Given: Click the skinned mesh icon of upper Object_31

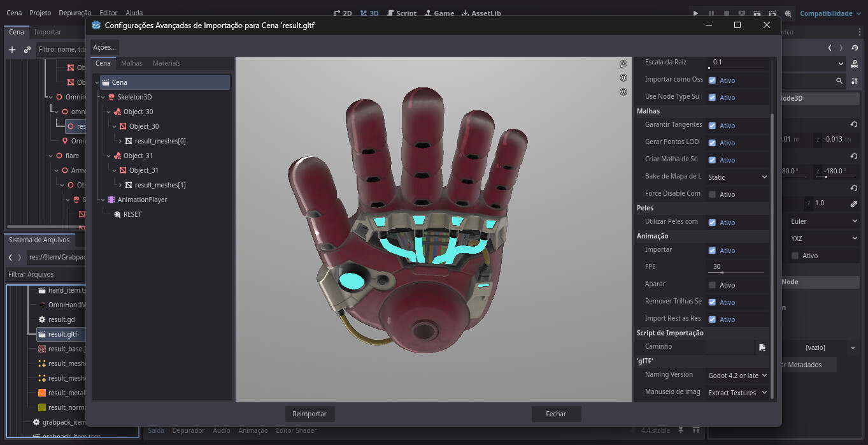Looking at the screenshot, I should pos(117,156).
